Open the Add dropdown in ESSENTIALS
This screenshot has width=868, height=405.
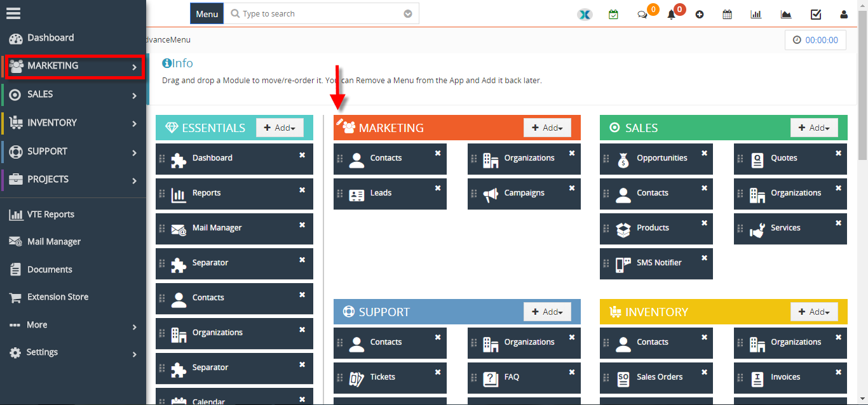(280, 128)
